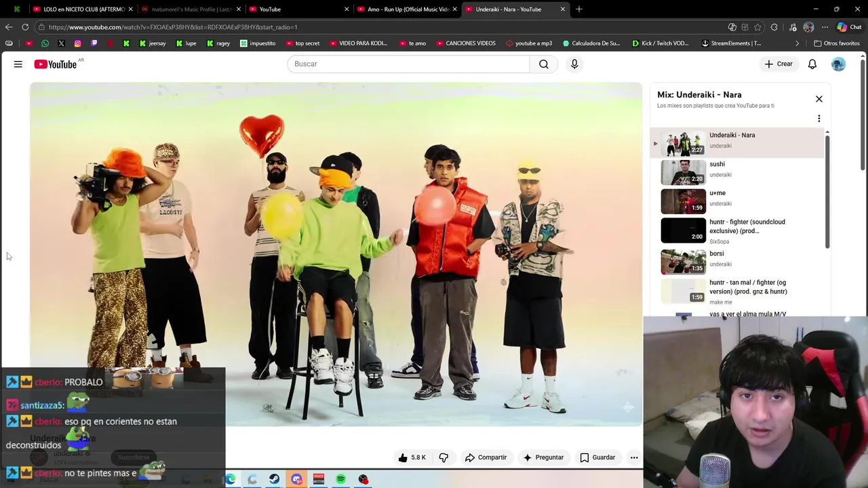Viewport: 868px width, 488px height.
Task: Open the Mix playlist three-dot options
Action: pos(819,119)
